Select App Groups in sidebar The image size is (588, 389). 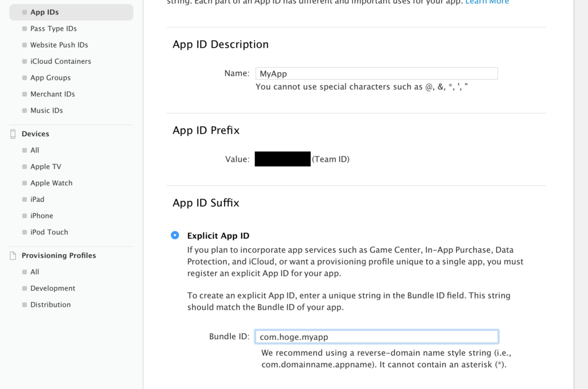pos(51,78)
